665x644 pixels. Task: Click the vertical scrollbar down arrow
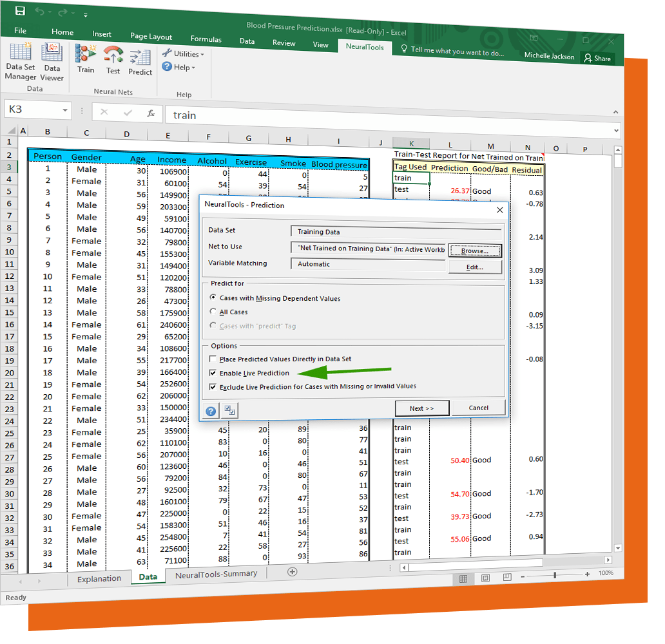click(618, 548)
